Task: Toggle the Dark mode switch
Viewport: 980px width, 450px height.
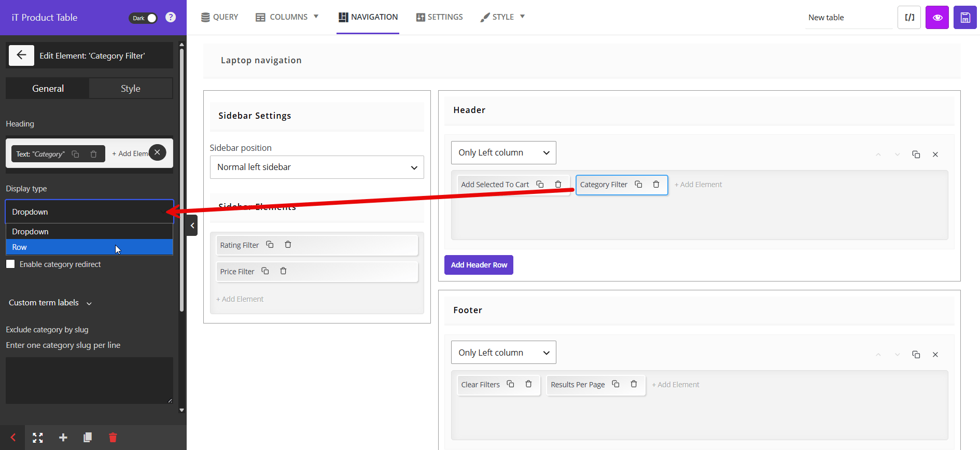Action: 143,18
